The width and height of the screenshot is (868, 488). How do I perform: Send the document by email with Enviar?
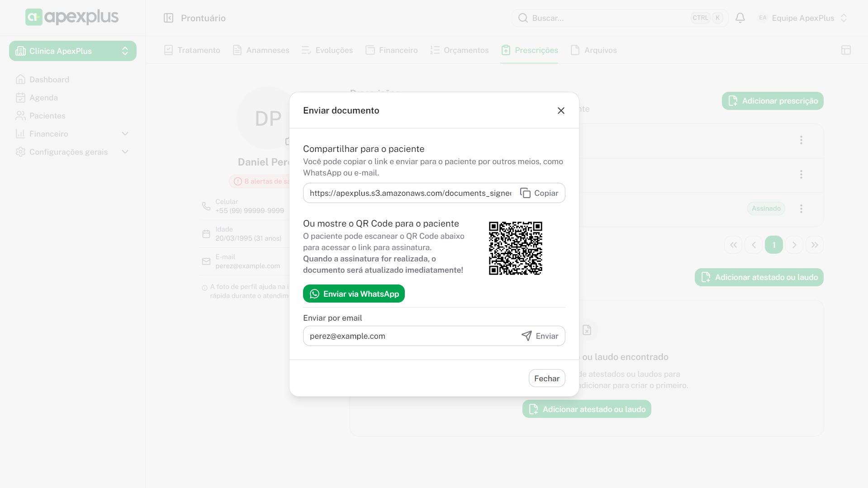coord(540,336)
